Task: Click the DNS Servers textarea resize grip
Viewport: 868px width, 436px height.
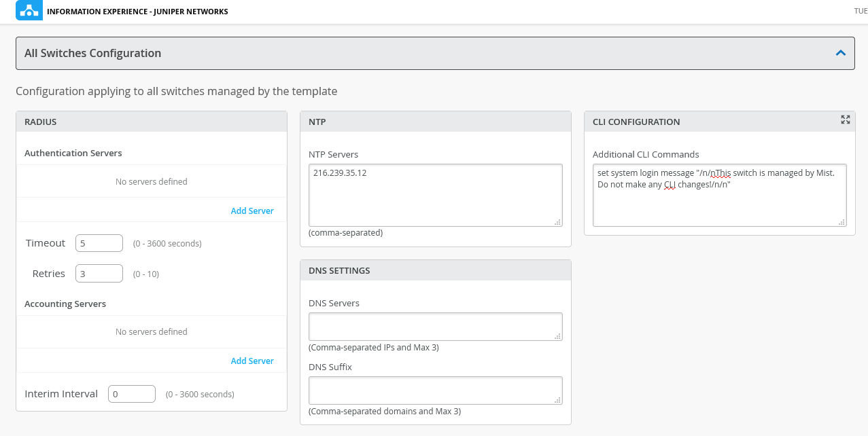Action: pos(558,335)
